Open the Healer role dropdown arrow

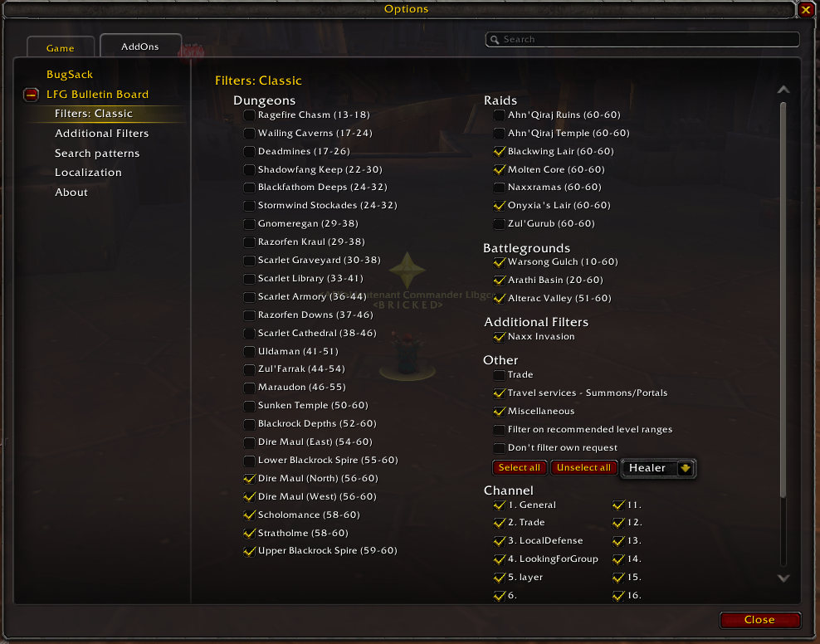click(685, 468)
